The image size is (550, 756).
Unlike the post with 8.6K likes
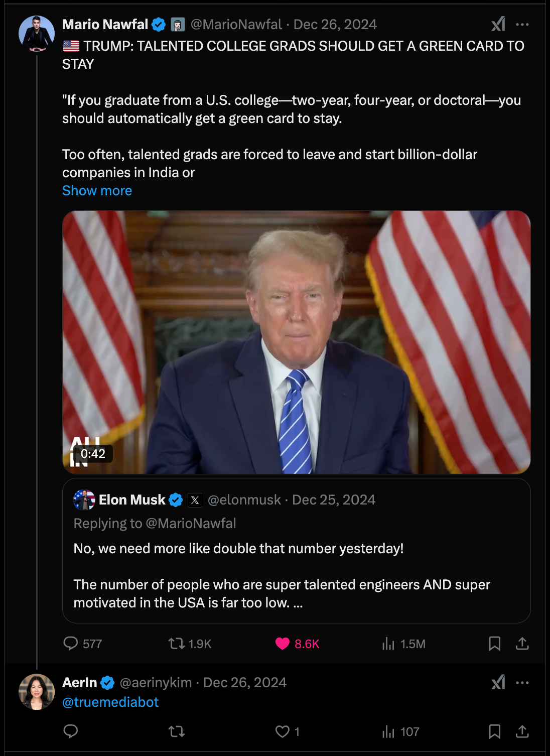pos(283,644)
